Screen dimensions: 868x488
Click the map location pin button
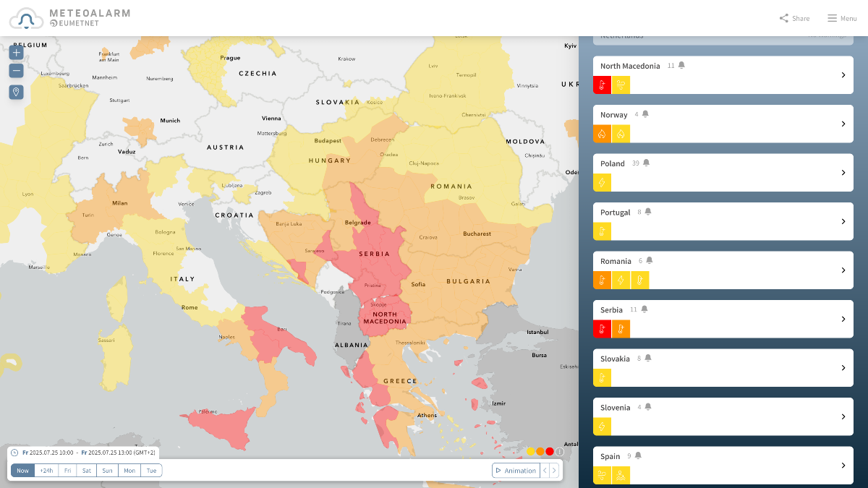tap(16, 92)
